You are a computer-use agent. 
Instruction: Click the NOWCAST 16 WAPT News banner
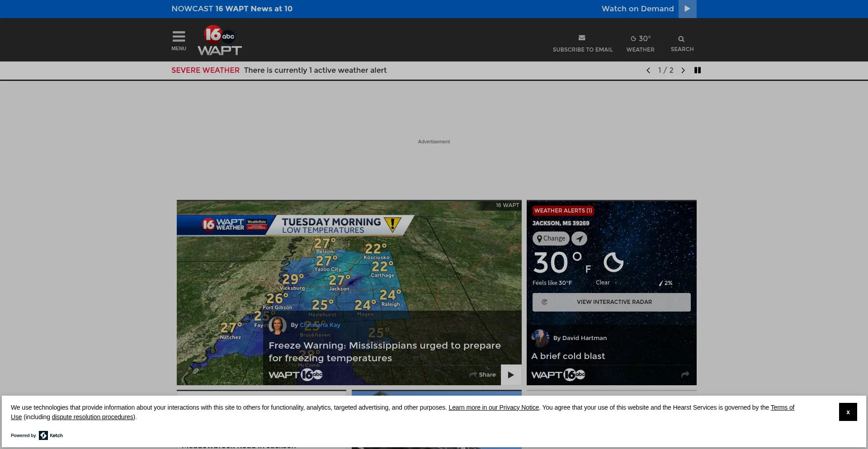tap(232, 9)
